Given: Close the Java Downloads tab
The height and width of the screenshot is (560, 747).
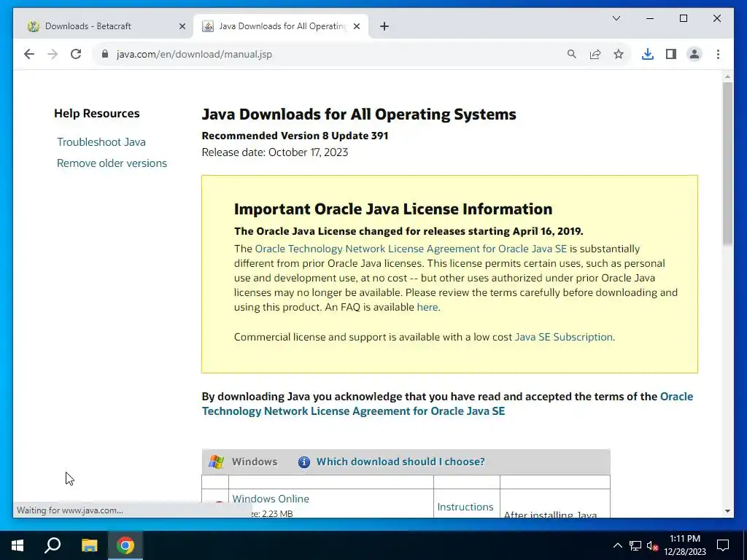Looking at the screenshot, I should (357, 26).
